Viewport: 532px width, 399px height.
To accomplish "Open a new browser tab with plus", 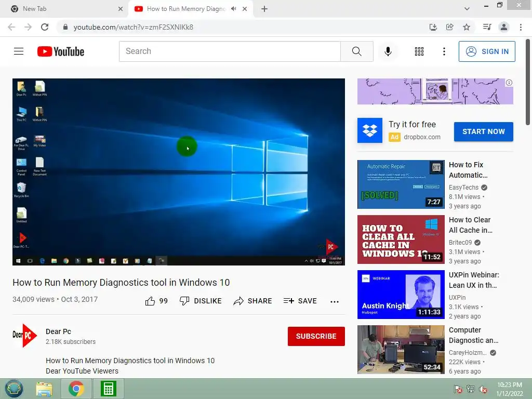I will coord(264,9).
